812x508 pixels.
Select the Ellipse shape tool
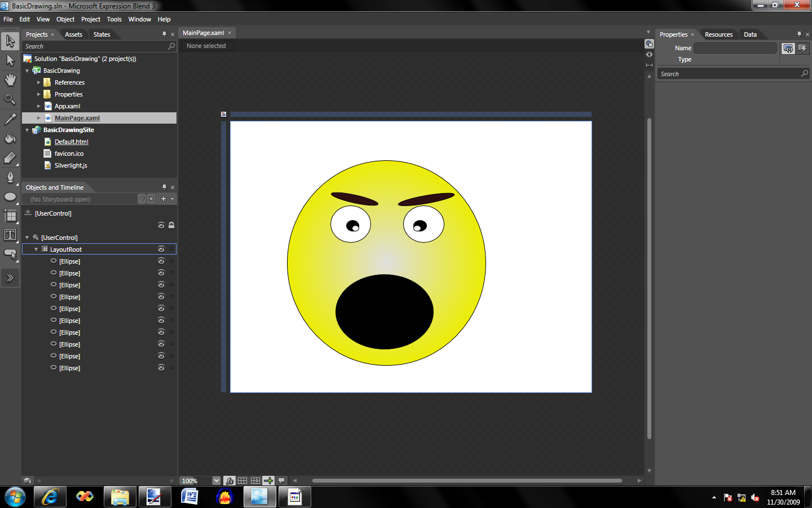[x=10, y=197]
